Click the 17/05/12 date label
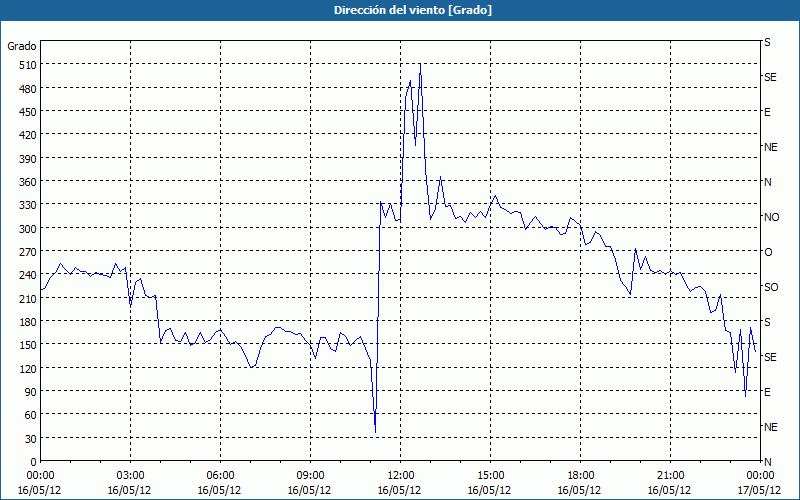The width and height of the screenshot is (800, 500). (759, 490)
